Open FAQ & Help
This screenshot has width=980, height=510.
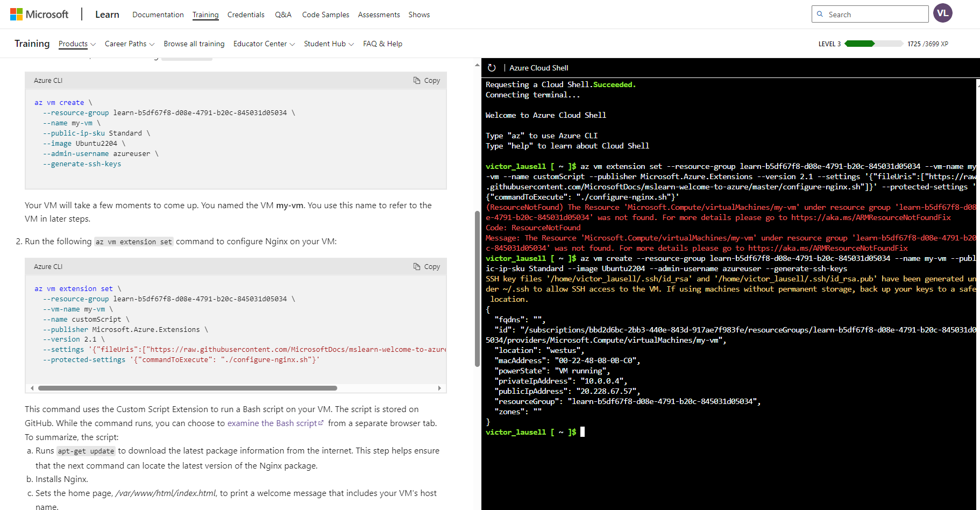[382, 44]
